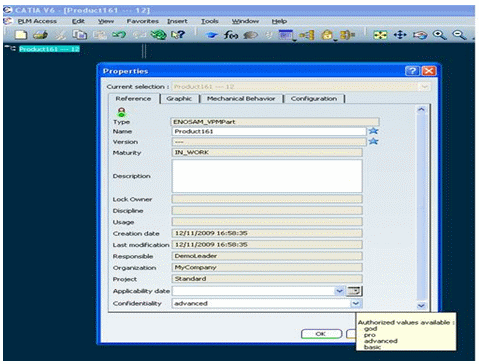Select the Pan four-arrow icon
479x364 pixels.
(400, 35)
